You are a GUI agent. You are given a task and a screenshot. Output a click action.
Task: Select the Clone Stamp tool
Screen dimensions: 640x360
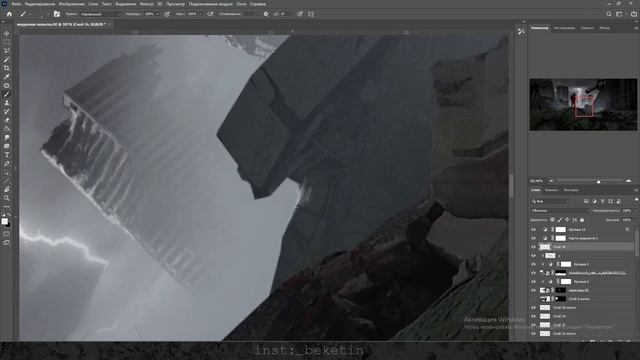7,103
